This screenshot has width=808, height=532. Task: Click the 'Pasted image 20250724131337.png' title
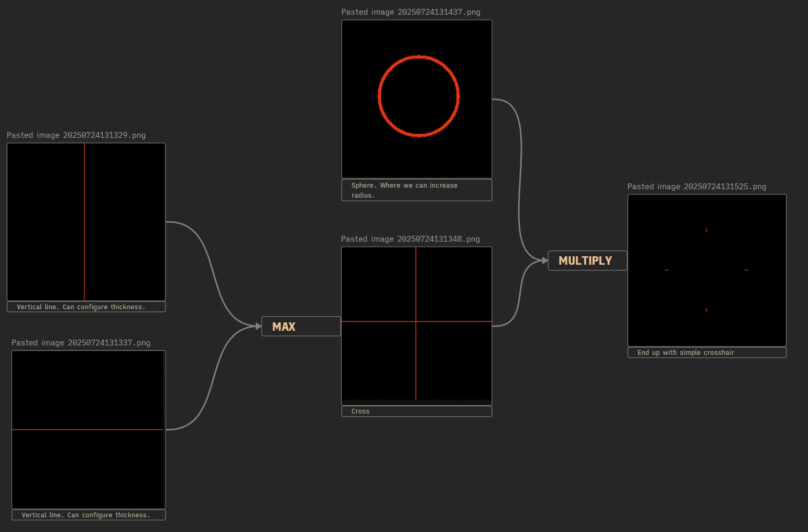pos(81,343)
